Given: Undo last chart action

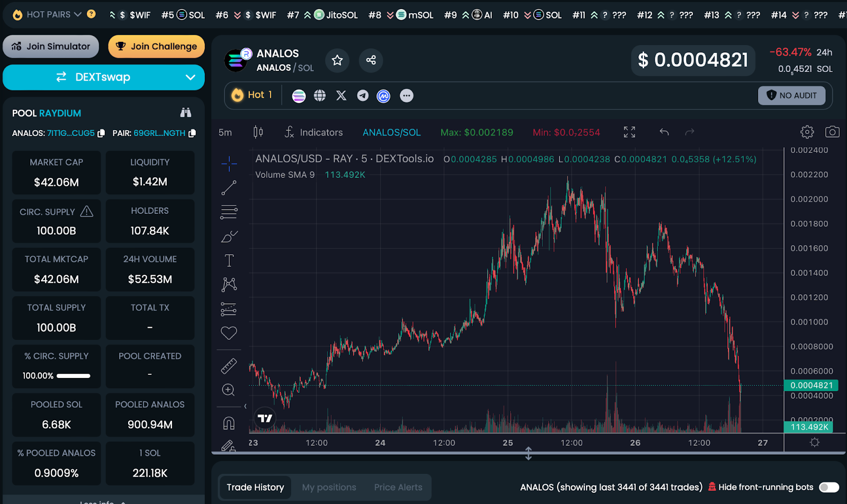Looking at the screenshot, I should click(x=664, y=132).
